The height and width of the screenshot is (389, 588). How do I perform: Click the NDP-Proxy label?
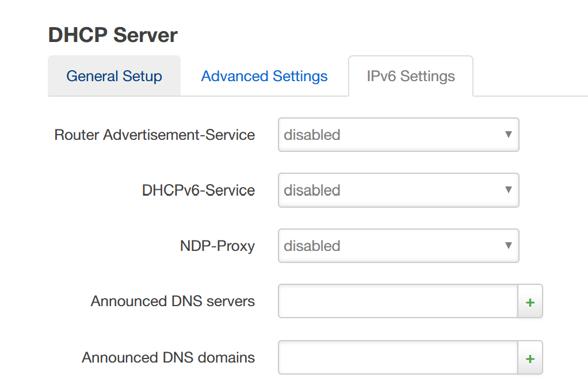[217, 246]
